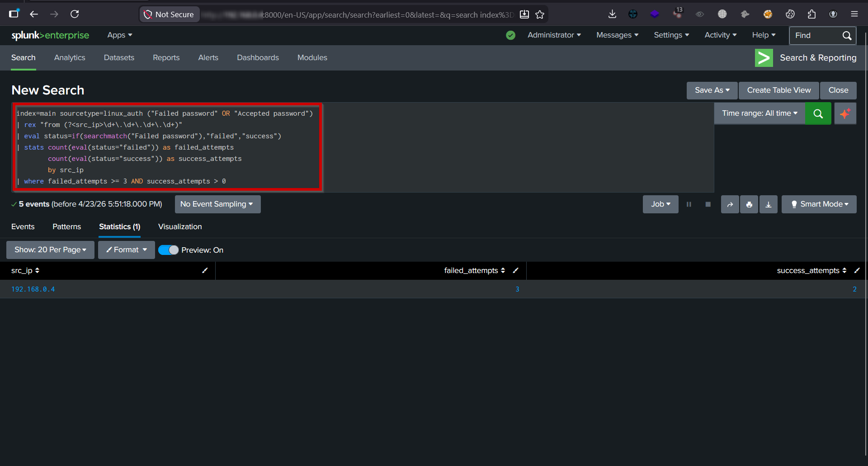868x466 pixels.
Task: Open the Administrator account menu
Action: coord(554,35)
